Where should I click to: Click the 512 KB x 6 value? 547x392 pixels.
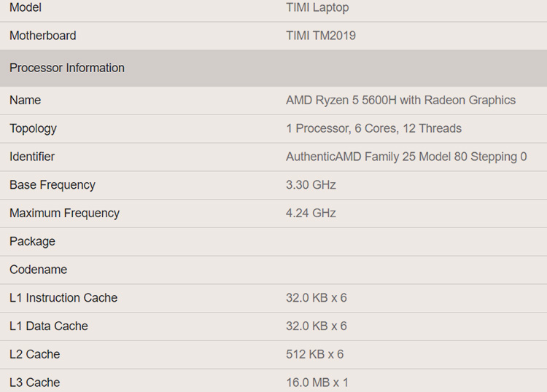pos(314,354)
